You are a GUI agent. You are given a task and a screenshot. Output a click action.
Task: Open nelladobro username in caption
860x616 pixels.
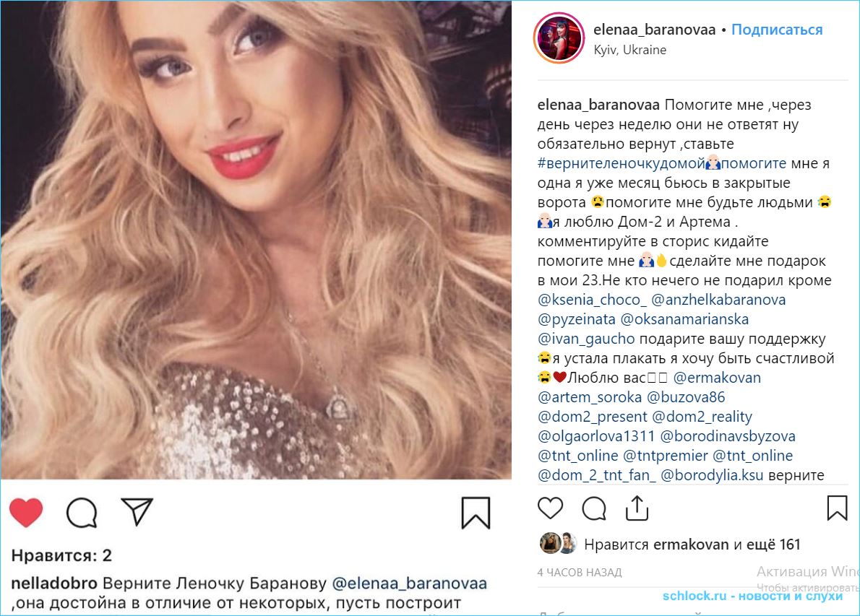click(54, 583)
